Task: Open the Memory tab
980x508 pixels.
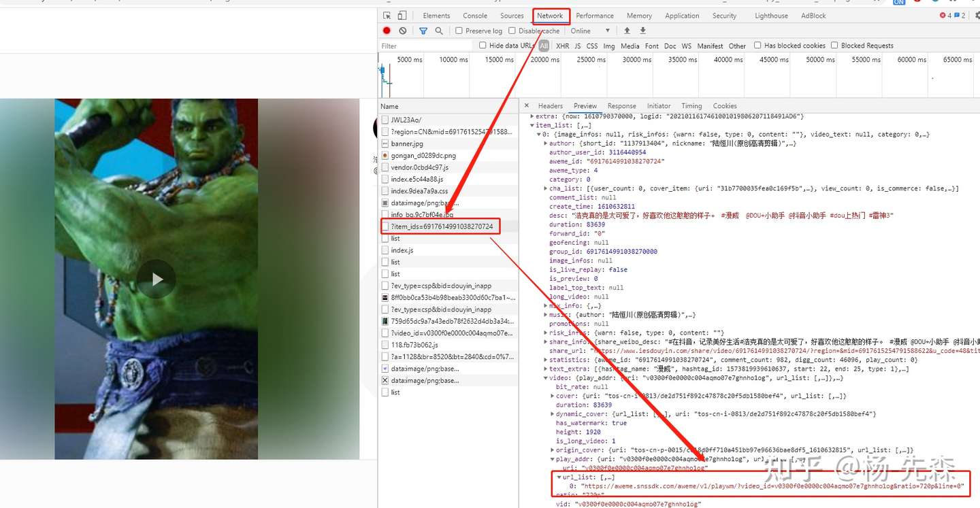Action: pyautogui.click(x=639, y=16)
